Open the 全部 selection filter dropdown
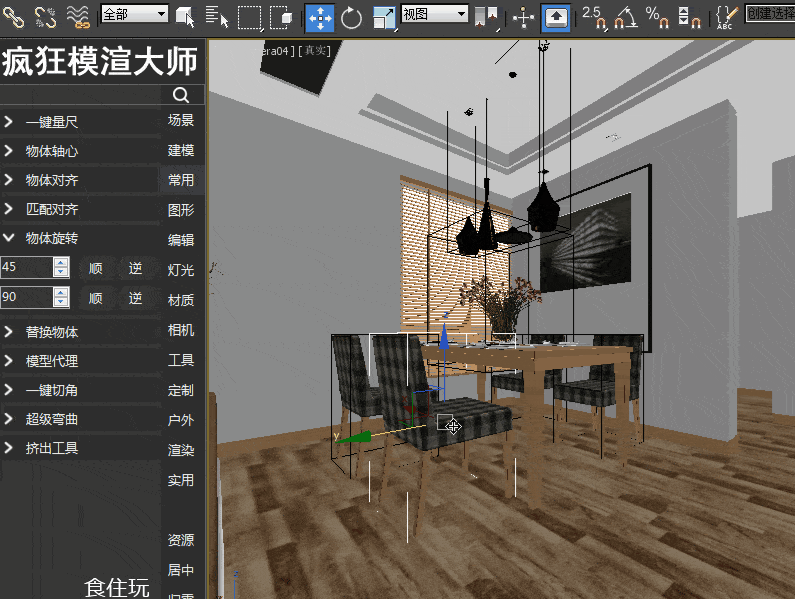Image resolution: width=795 pixels, height=599 pixels. click(135, 14)
